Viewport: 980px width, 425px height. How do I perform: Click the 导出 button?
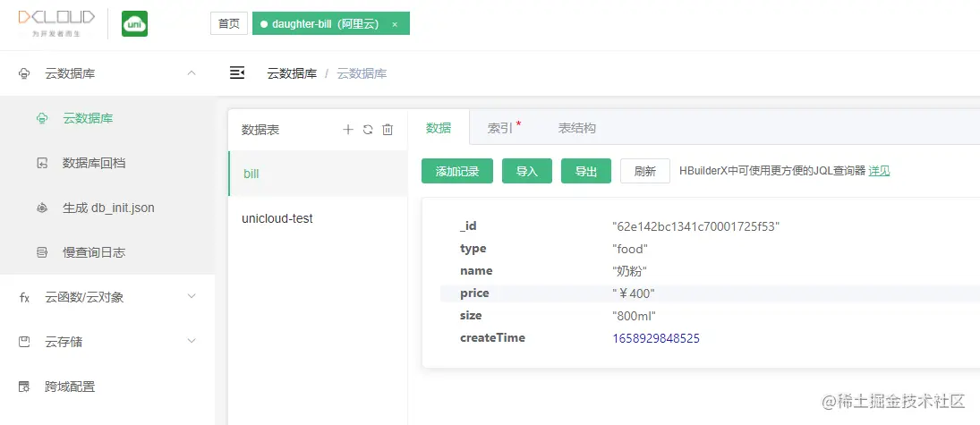(x=586, y=171)
